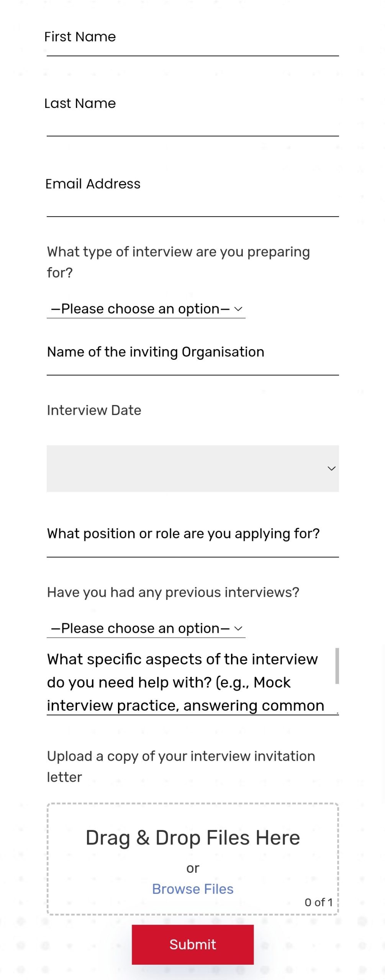Click the chevron beside the interview type selector
The height and width of the screenshot is (980, 385).
(238, 309)
